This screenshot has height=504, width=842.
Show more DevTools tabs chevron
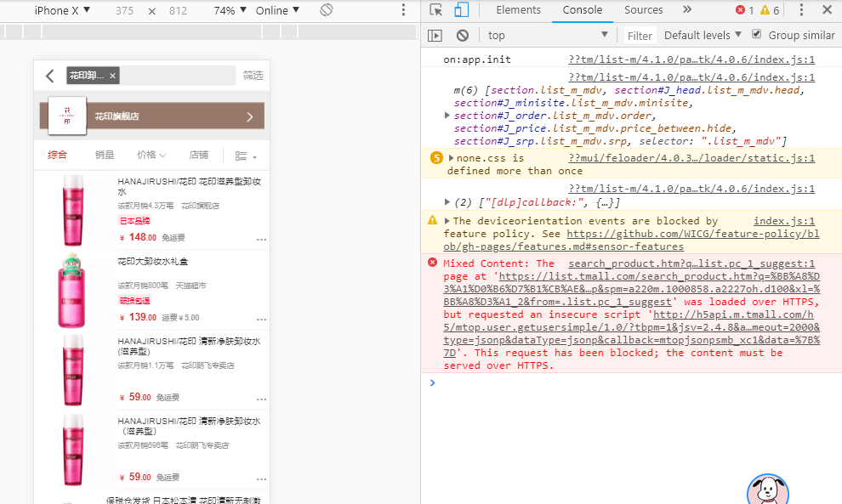(x=687, y=9)
